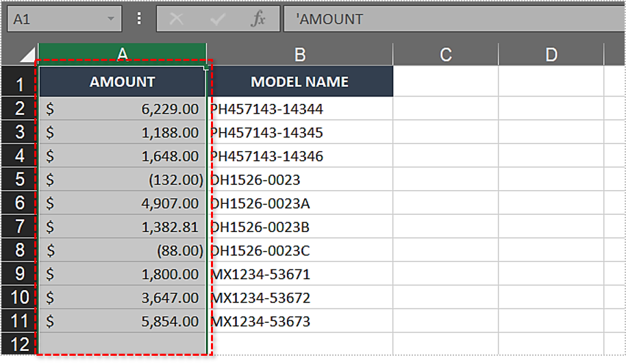This screenshot has height=364, width=626.
Task: Select the cell with (132.00)
Action: click(x=122, y=179)
